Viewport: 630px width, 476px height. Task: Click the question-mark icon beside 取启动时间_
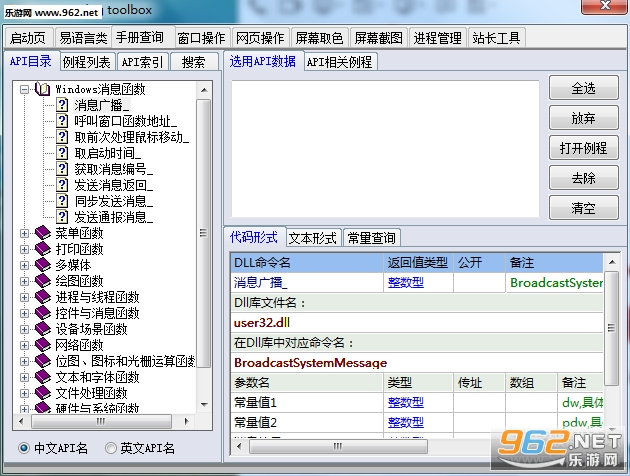[x=62, y=153]
